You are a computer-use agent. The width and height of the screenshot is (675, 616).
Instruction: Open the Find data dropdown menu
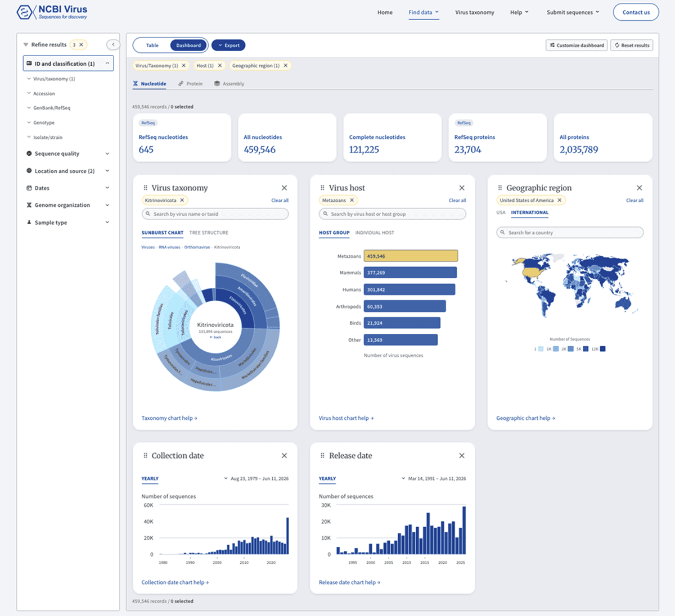pyautogui.click(x=424, y=12)
